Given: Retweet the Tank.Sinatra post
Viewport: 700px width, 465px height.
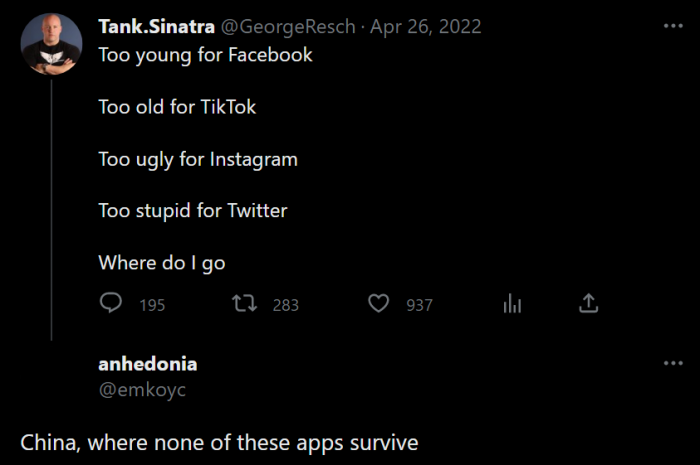Looking at the screenshot, I should tap(244, 303).
